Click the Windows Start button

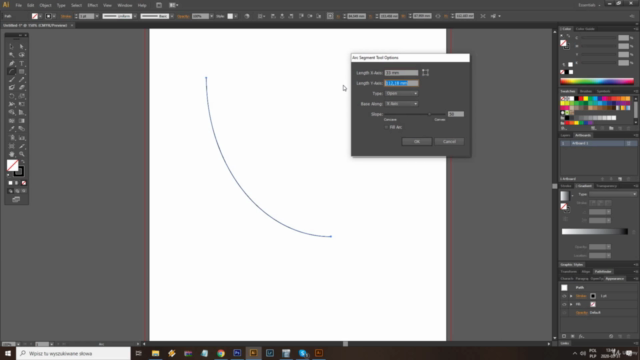click(8, 353)
